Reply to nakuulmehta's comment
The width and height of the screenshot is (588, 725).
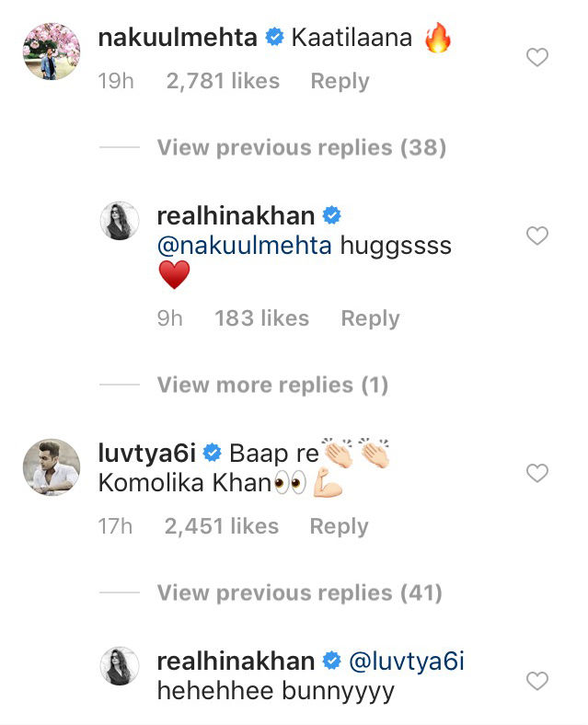(340, 81)
